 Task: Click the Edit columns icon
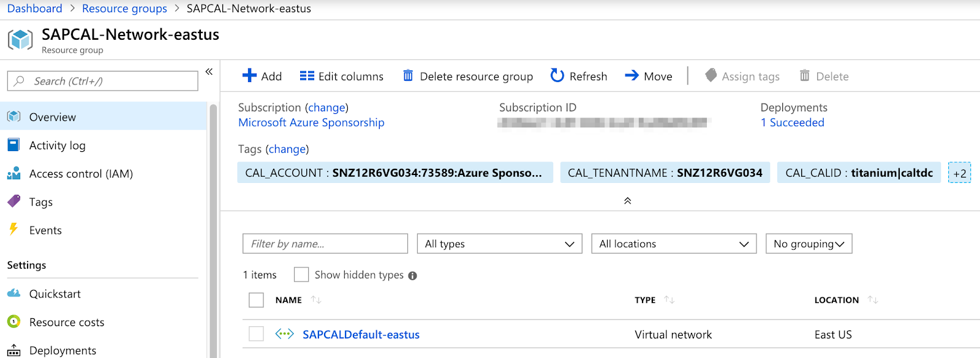[x=307, y=76]
